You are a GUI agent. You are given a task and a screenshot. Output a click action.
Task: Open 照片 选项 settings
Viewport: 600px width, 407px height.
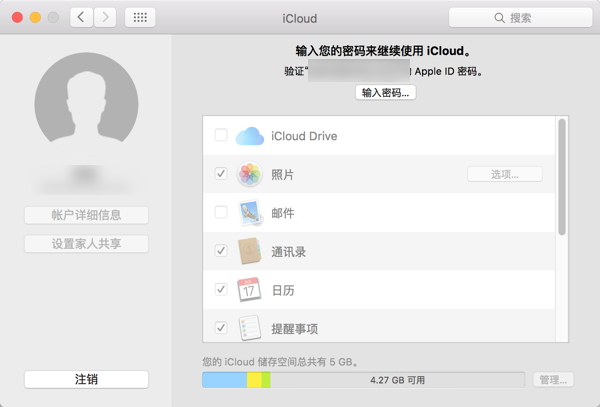pos(505,174)
